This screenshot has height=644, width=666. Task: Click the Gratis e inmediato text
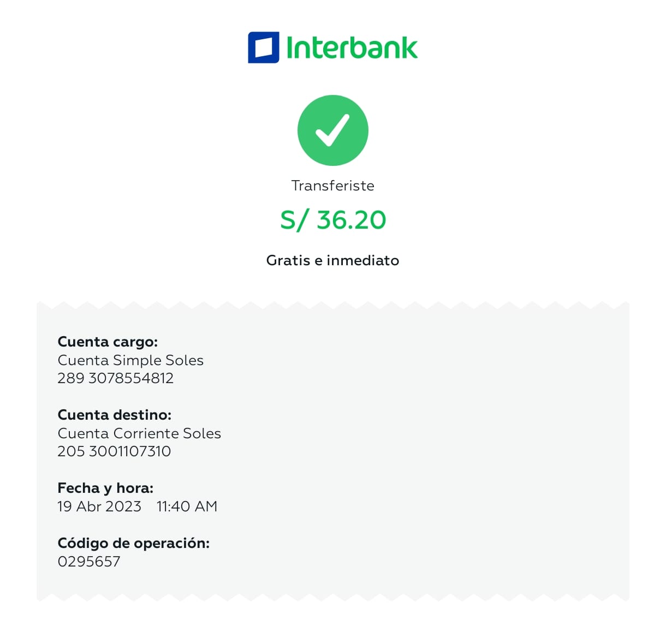(332, 260)
